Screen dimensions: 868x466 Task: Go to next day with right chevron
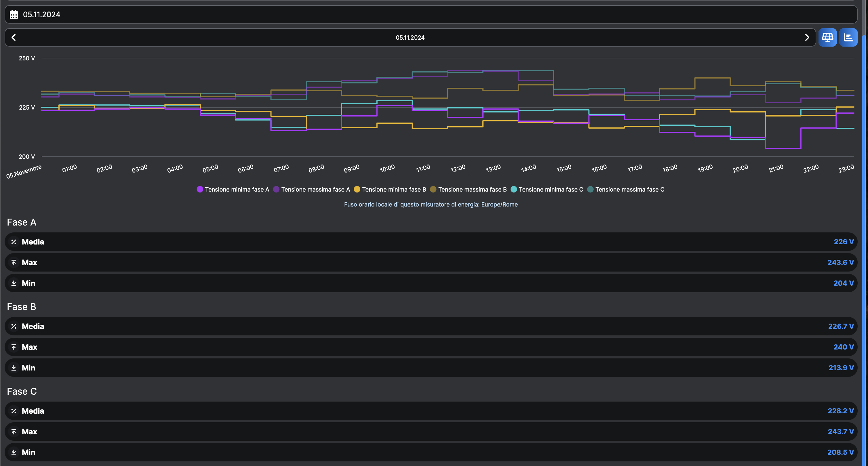click(x=807, y=37)
